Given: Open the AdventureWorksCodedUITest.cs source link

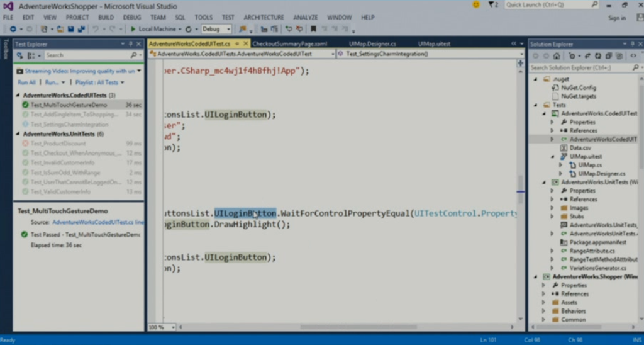Looking at the screenshot, I should coord(97,222).
